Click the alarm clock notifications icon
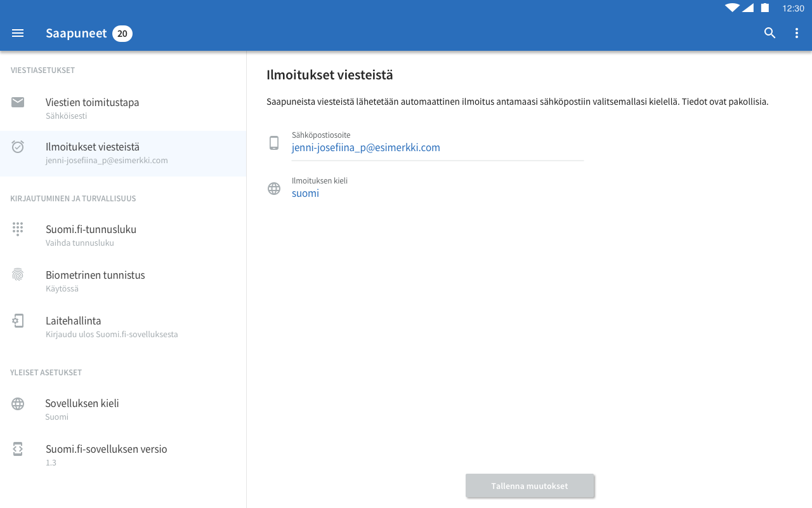 [18, 147]
